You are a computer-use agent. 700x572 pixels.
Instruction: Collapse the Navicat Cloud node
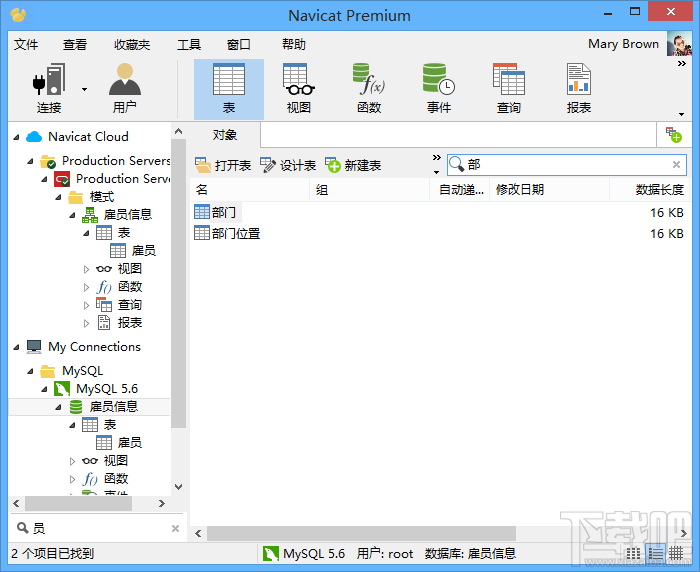tap(17, 137)
